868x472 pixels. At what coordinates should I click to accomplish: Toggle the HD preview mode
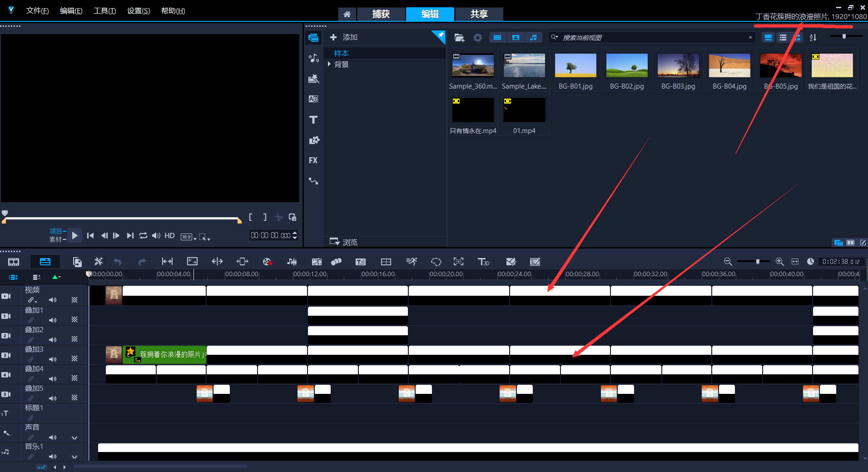coord(169,235)
